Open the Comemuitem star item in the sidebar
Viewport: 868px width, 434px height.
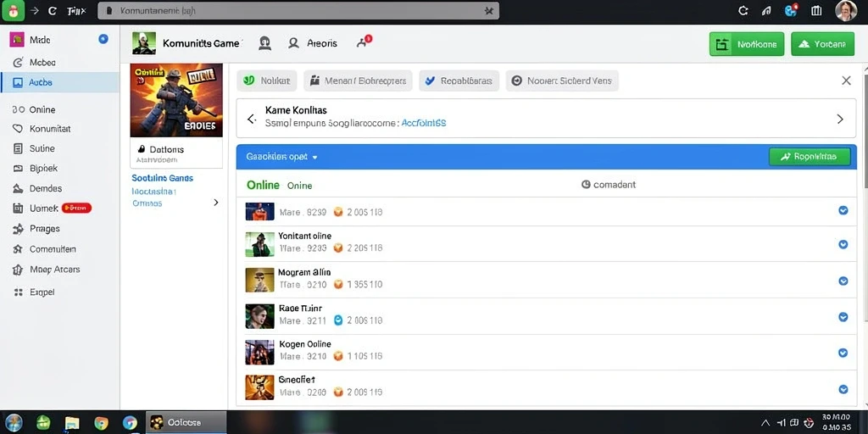point(44,249)
